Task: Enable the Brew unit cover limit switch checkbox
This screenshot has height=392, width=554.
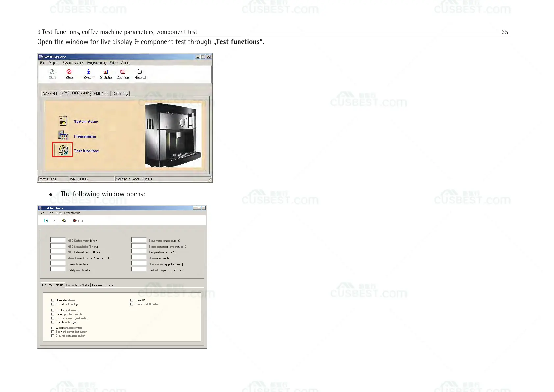Action: (53, 332)
